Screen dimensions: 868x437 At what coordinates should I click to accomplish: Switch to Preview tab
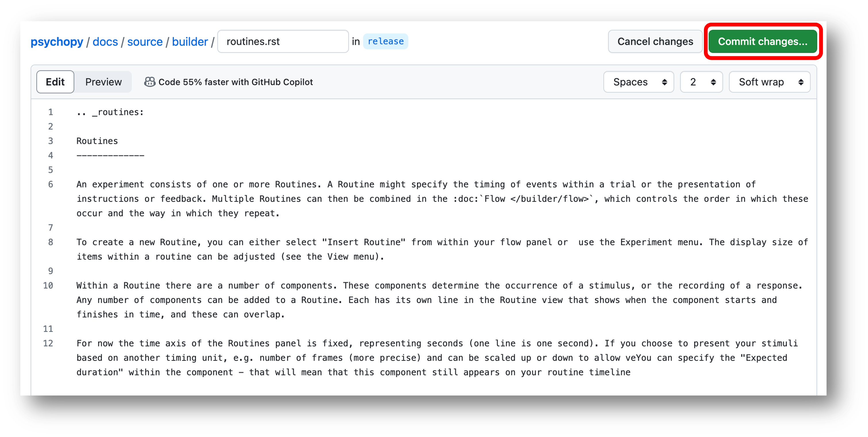pyautogui.click(x=104, y=82)
